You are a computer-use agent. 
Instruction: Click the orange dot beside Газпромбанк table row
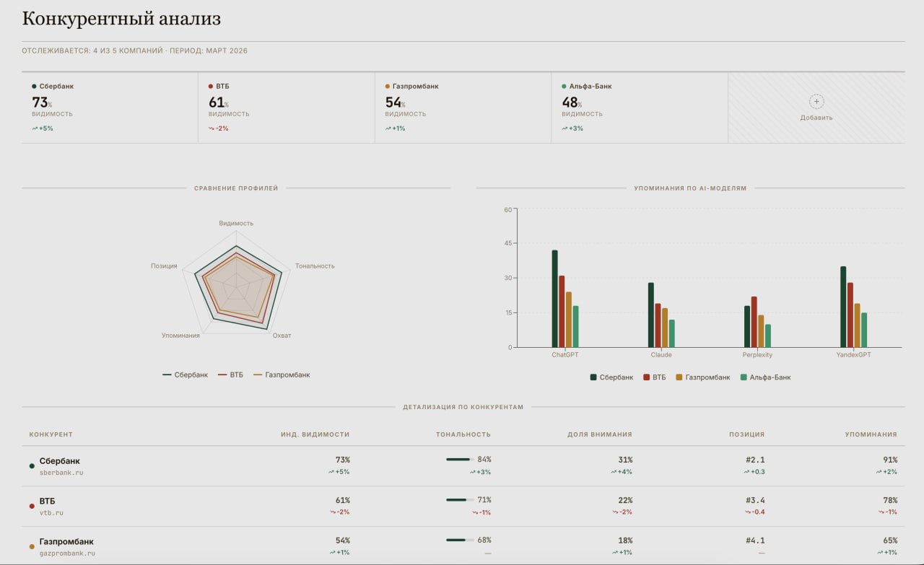[x=32, y=547]
